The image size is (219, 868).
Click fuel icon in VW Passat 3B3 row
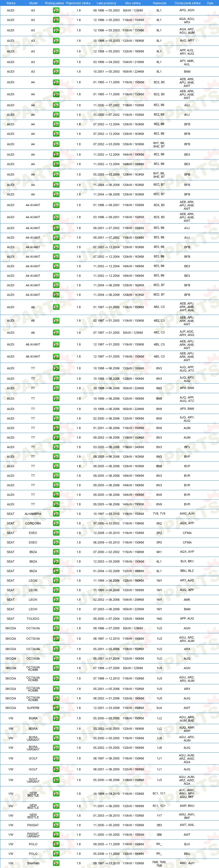coord(56,825)
